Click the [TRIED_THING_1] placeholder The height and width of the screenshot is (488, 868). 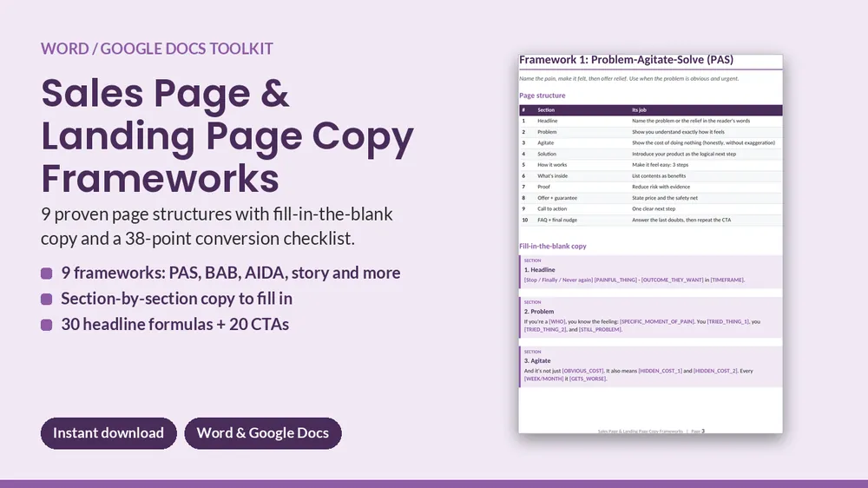click(x=728, y=322)
